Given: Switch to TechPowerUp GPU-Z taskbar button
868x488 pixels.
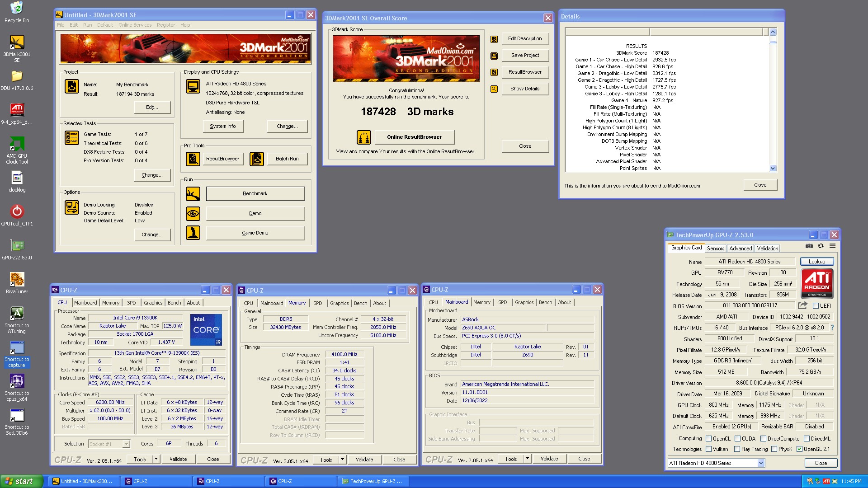Looking at the screenshot, I should pyautogui.click(x=373, y=481).
